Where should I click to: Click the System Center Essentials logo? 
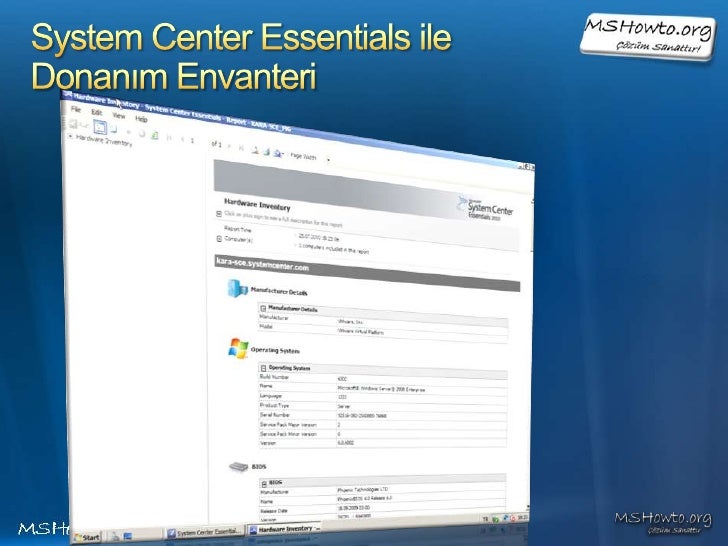(484, 208)
